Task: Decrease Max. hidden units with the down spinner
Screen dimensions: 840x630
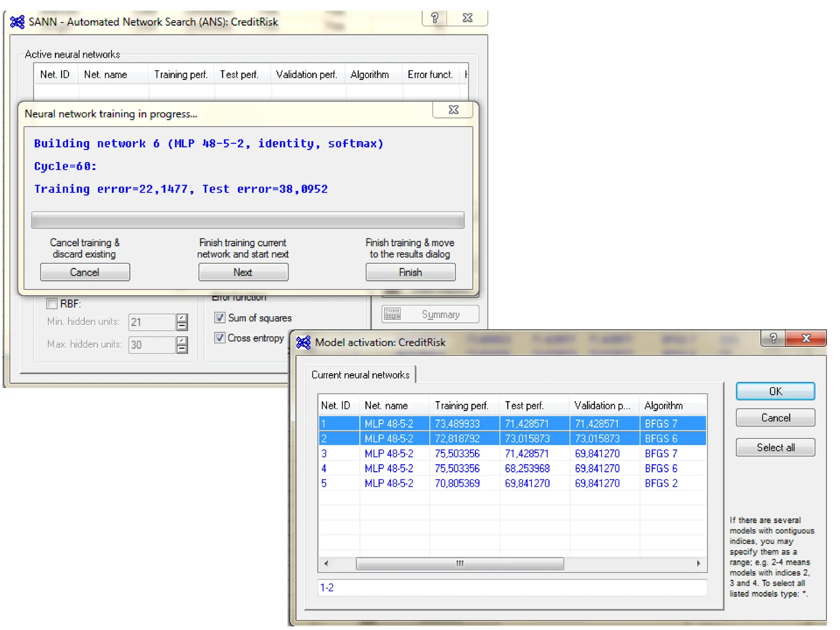Action: point(182,349)
